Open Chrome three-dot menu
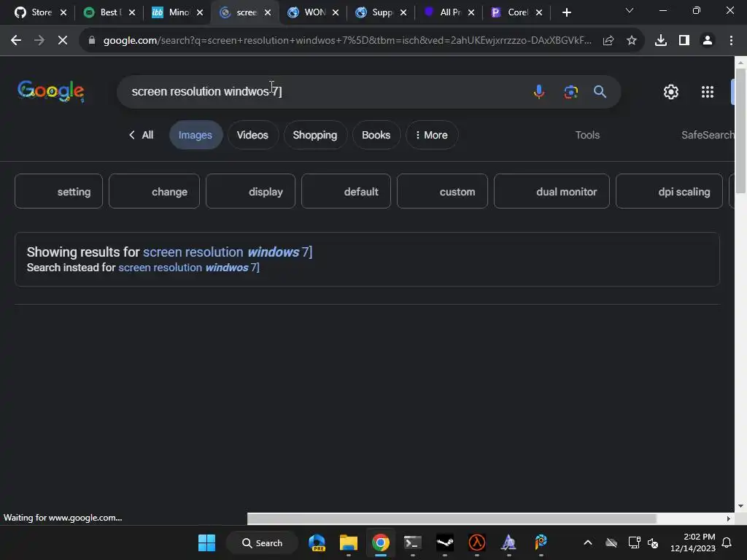Screen dimensions: 747x560 point(731,41)
